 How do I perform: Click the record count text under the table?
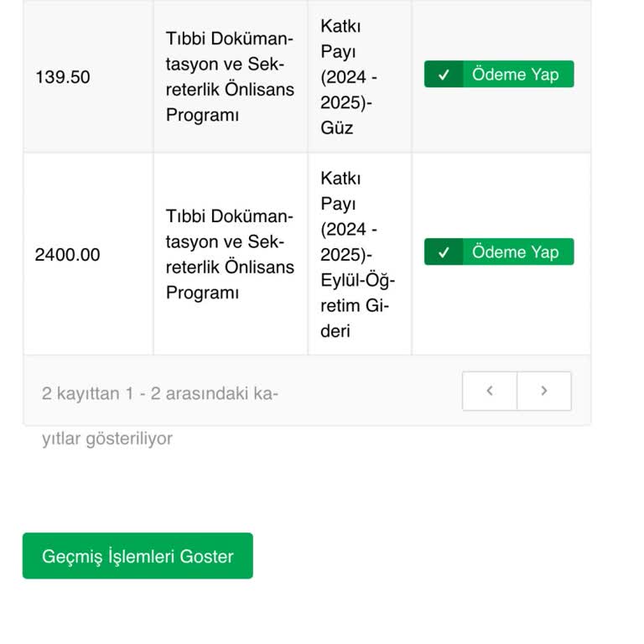[159, 393]
